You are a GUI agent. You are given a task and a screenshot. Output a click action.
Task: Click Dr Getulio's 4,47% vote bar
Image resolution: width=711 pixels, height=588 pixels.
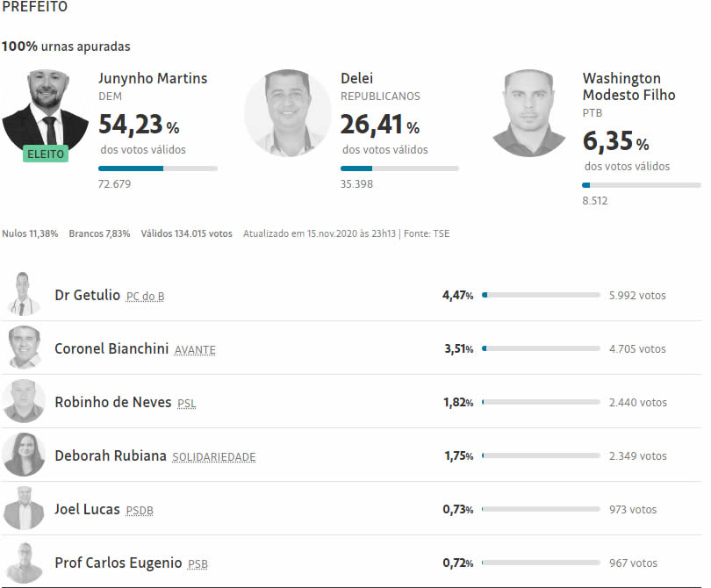click(540, 296)
